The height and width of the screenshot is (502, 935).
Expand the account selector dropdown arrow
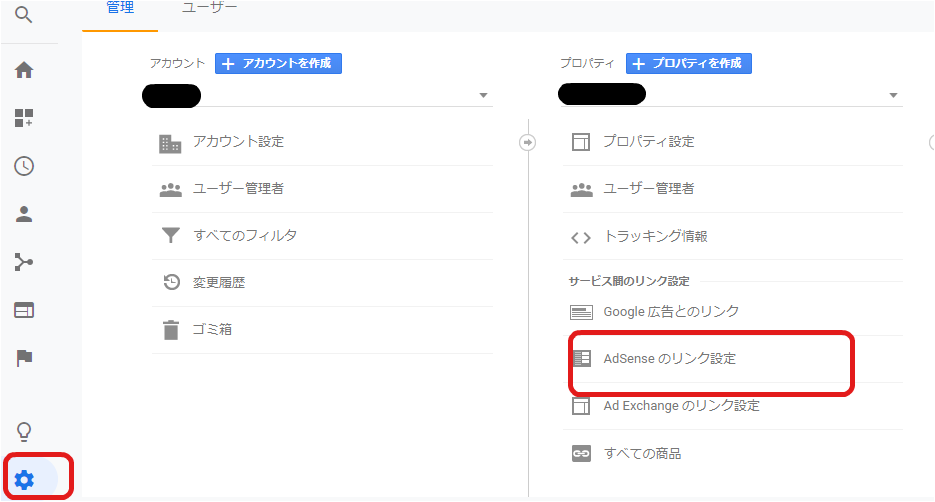click(x=484, y=95)
